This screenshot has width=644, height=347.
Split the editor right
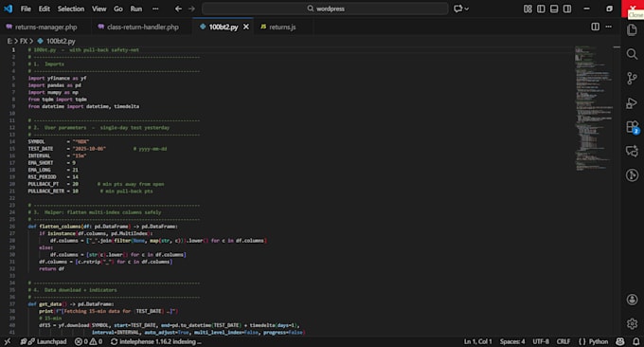point(595,27)
